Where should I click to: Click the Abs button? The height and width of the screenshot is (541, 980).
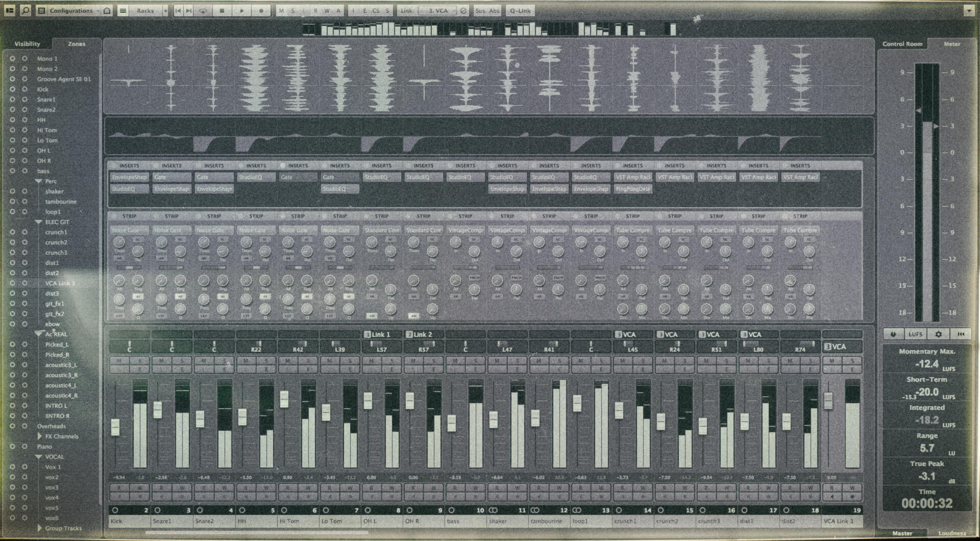[494, 10]
